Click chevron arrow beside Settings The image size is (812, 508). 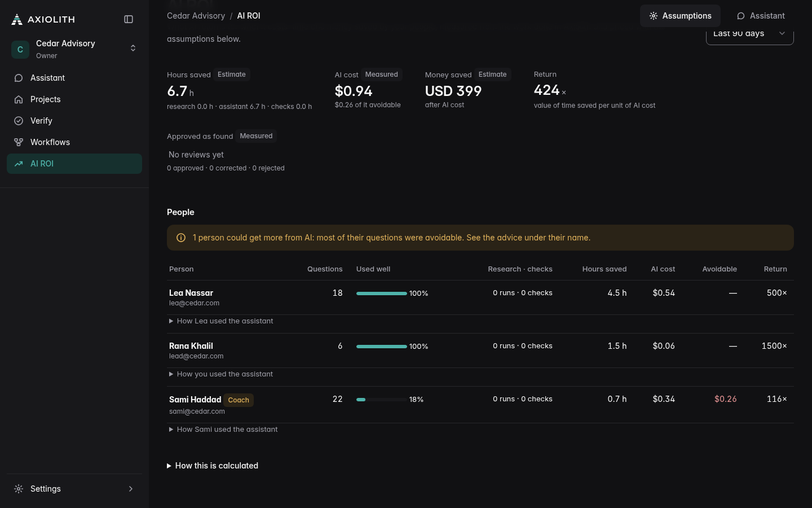pyautogui.click(x=131, y=489)
